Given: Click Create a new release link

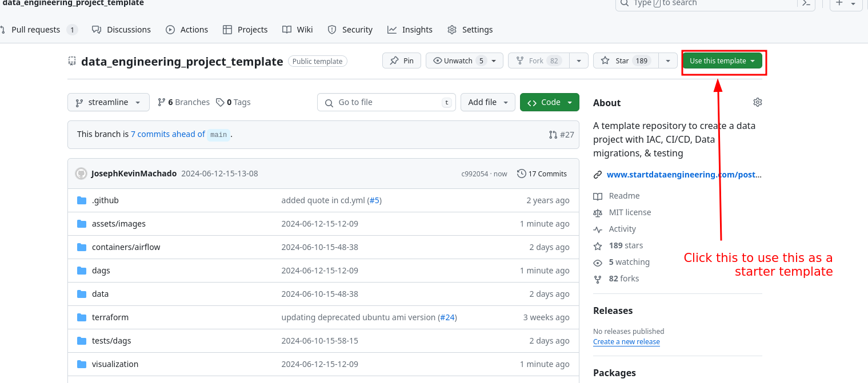Looking at the screenshot, I should coord(626,342).
